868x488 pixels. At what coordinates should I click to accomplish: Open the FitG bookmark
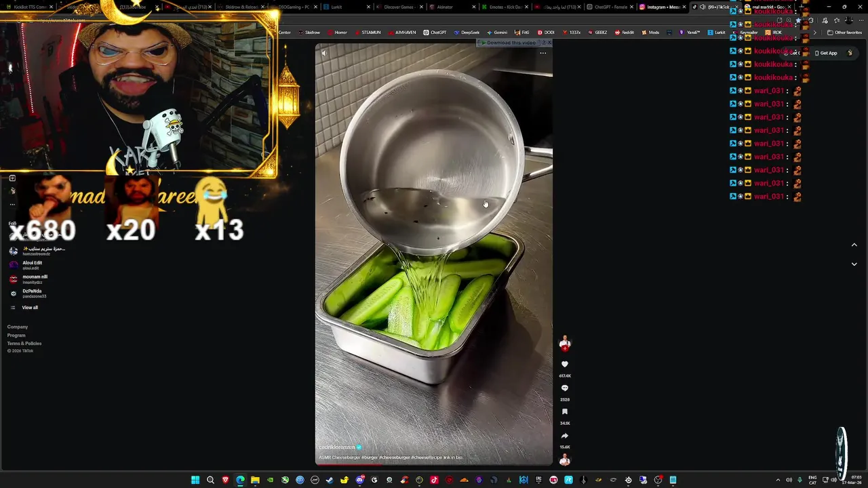pyautogui.click(x=522, y=33)
